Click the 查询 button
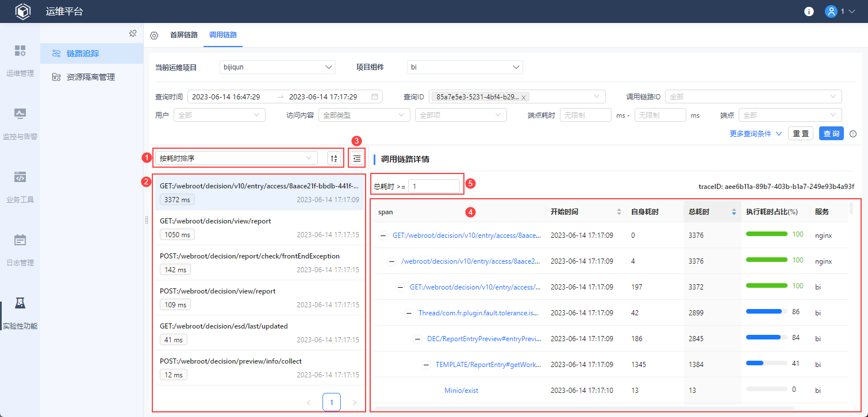Screen dimensions: 868x417 (x=831, y=134)
